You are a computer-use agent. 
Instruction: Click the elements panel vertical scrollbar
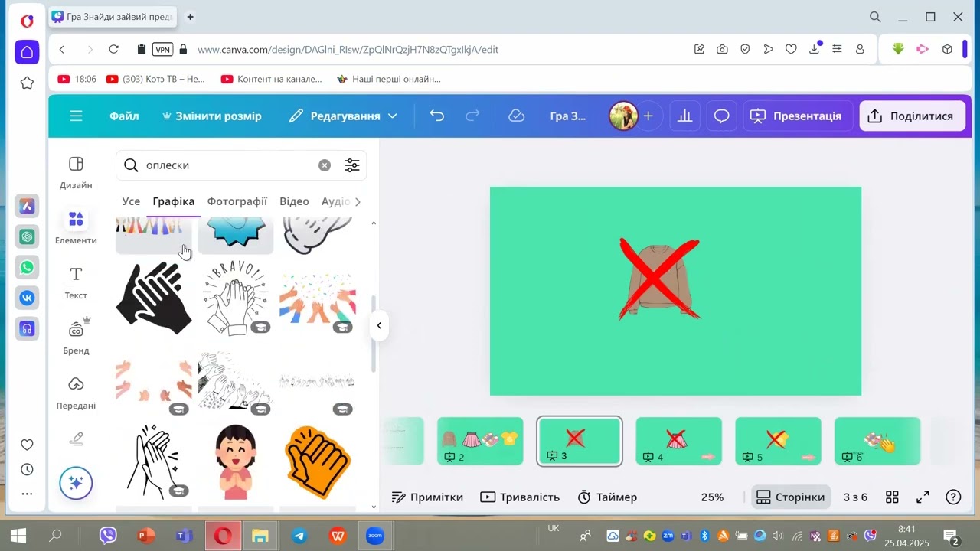pos(374,333)
